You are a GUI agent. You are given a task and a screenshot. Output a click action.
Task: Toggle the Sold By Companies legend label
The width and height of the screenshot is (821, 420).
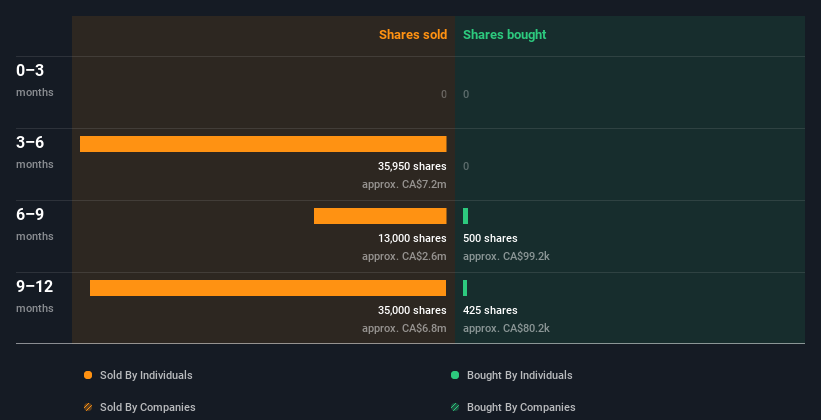pyautogui.click(x=148, y=407)
